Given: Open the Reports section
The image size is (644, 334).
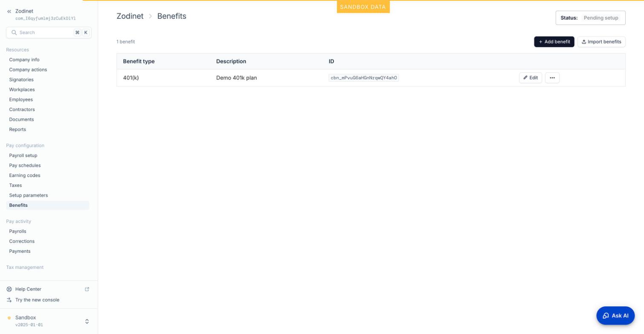Looking at the screenshot, I should 17,130.
